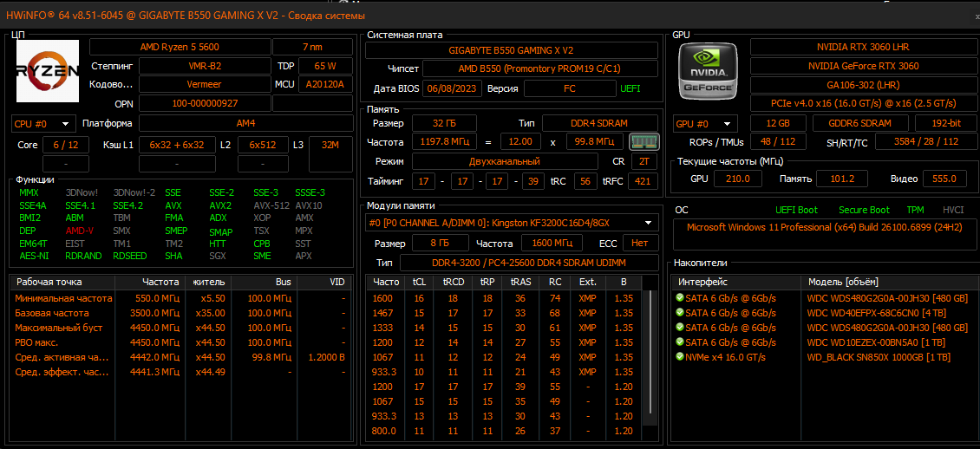Select the GA106-302 (LHR) chip field
Viewport: 980px width, 449px height.
[x=863, y=84]
